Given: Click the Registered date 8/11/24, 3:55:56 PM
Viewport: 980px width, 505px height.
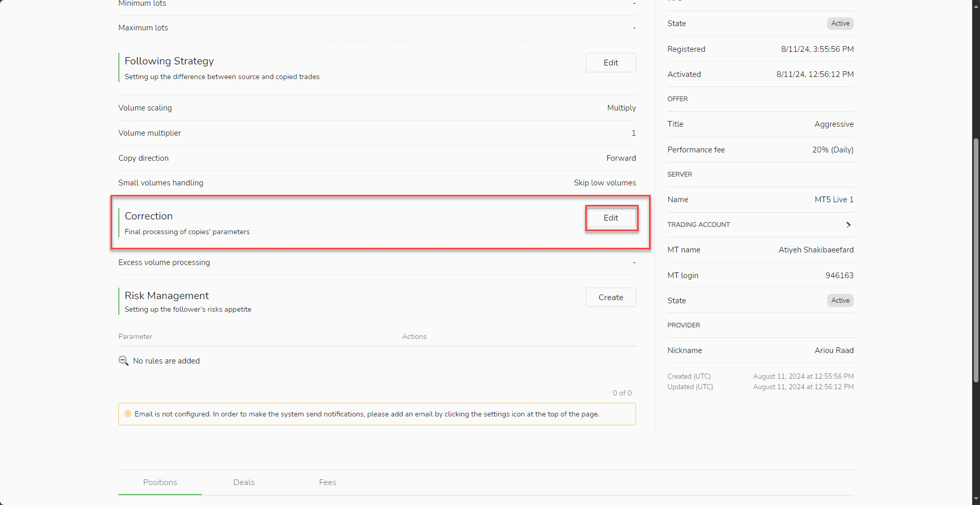Looking at the screenshot, I should click(x=817, y=49).
